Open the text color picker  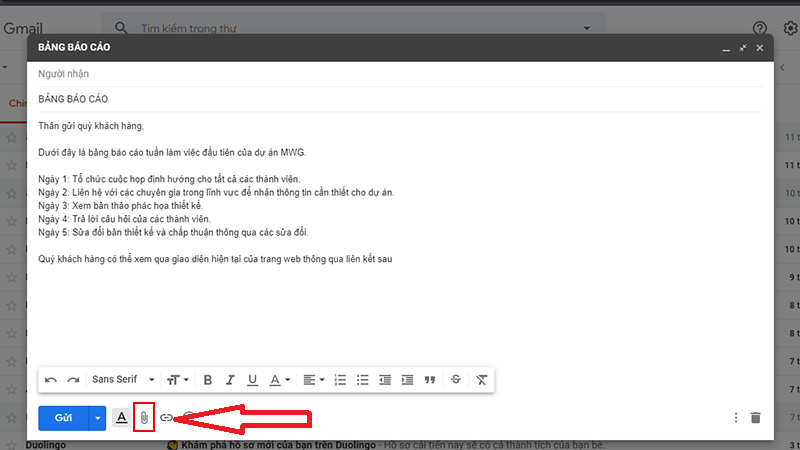[x=280, y=380]
